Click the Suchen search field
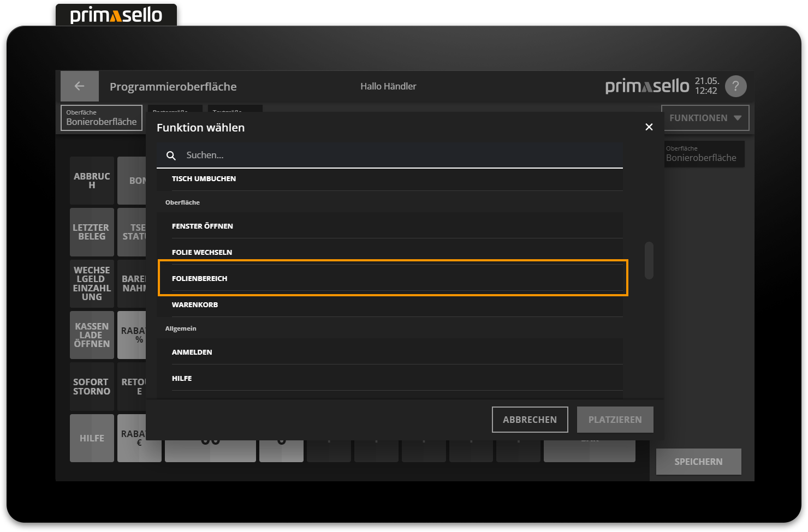The image size is (808, 532). (x=382, y=155)
